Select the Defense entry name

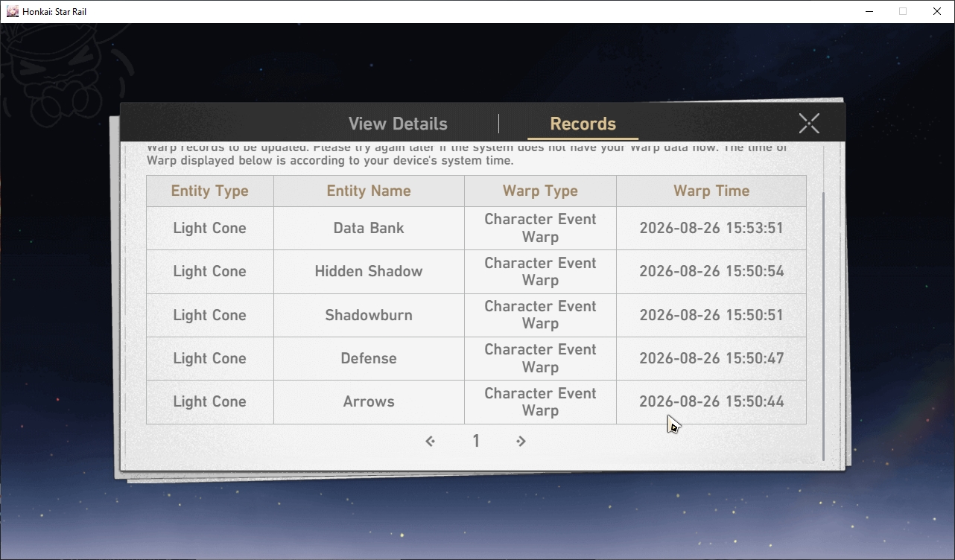369,358
